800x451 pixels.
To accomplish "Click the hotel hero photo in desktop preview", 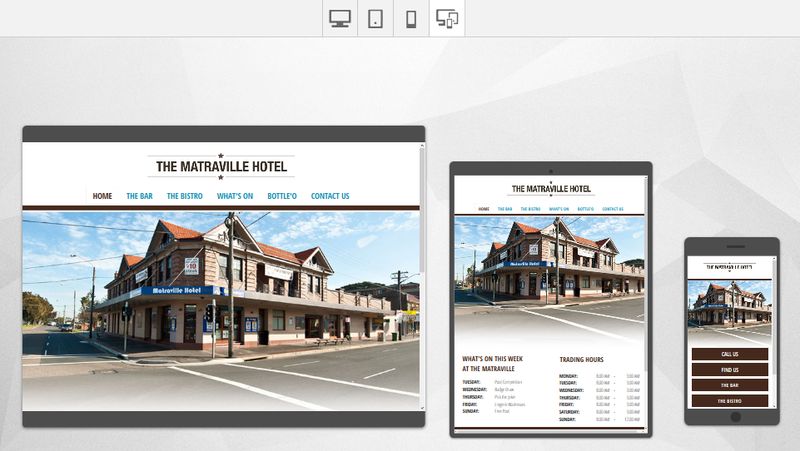I will click(x=221, y=310).
